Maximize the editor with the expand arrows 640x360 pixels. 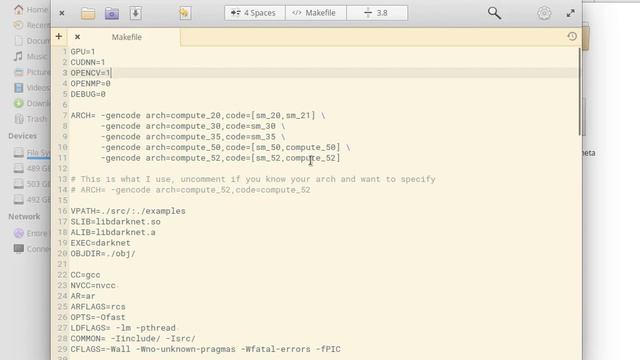point(571,13)
